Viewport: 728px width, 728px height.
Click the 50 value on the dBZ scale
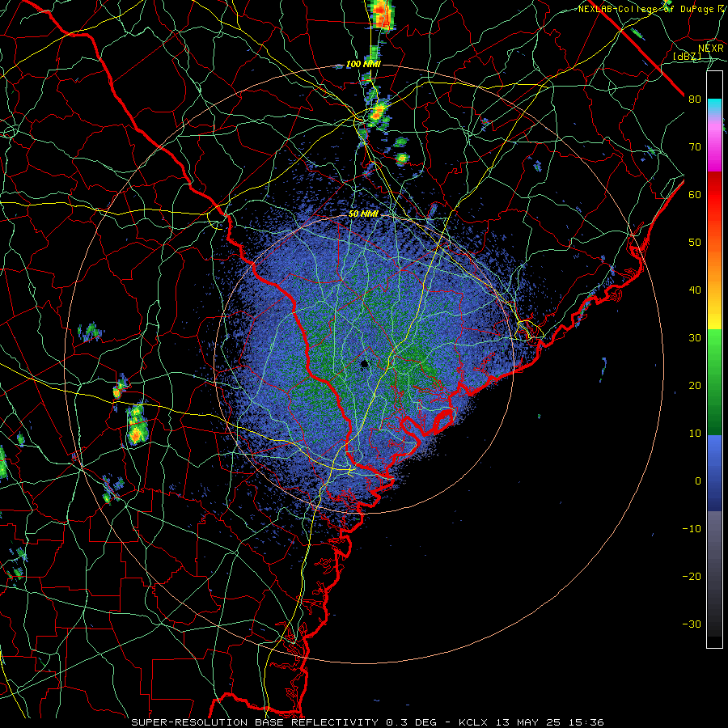click(x=695, y=243)
